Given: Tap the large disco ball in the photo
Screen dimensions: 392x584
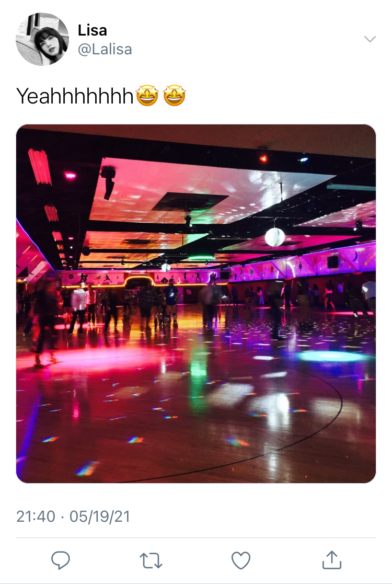Looking at the screenshot, I should click(x=275, y=237).
